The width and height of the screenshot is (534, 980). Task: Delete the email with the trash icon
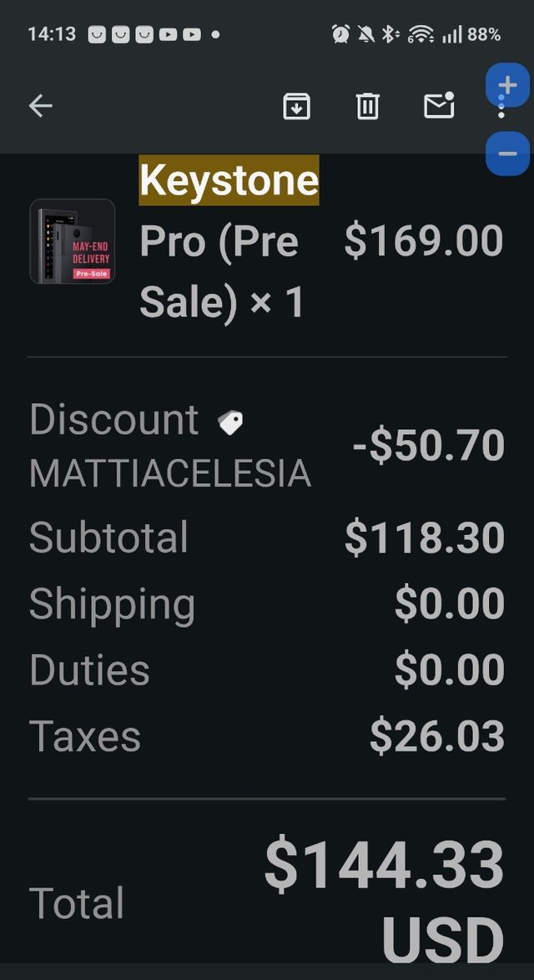click(367, 106)
